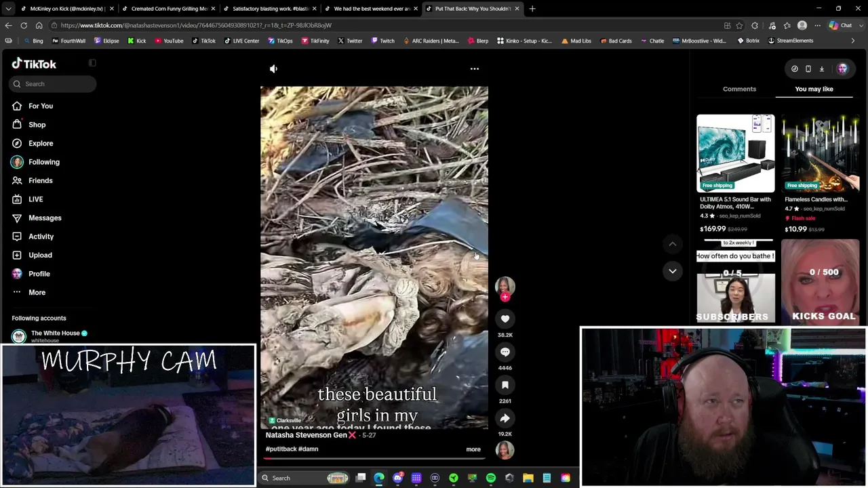Open the tab search dropdown arrow
Image resolution: width=868 pixels, height=488 pixels.
click(9, 9)
